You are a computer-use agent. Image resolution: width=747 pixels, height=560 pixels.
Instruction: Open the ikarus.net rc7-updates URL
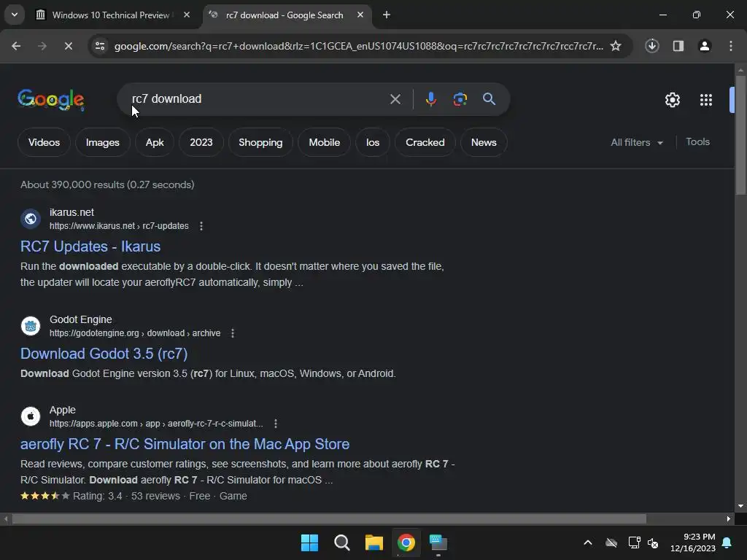click(x=119, y=226)
